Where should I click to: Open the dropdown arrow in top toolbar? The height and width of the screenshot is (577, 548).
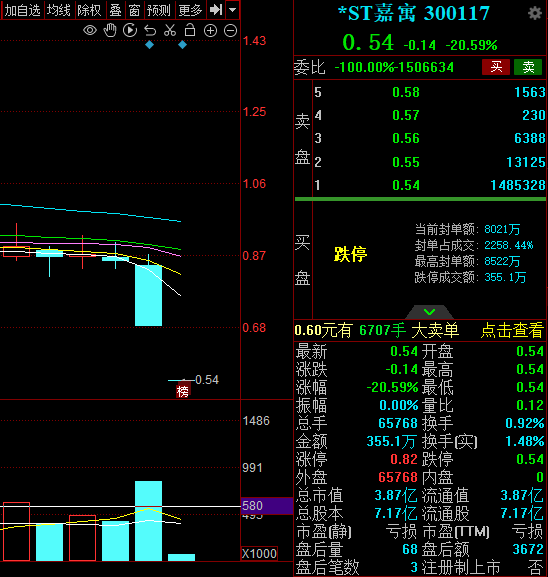(233, 10)
